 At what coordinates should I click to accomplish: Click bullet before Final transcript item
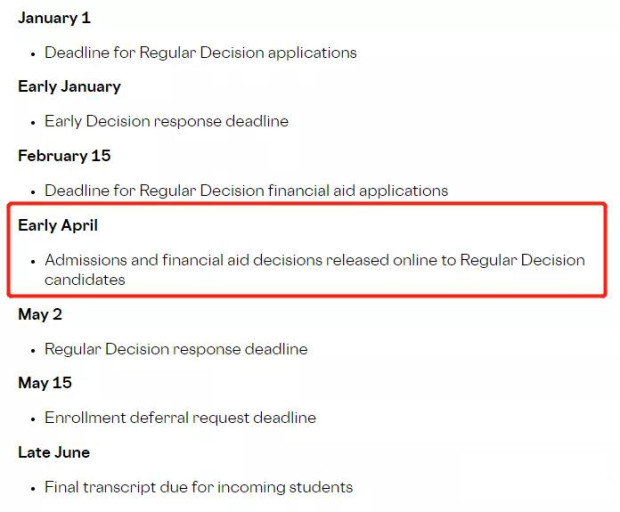coord(33,489)
